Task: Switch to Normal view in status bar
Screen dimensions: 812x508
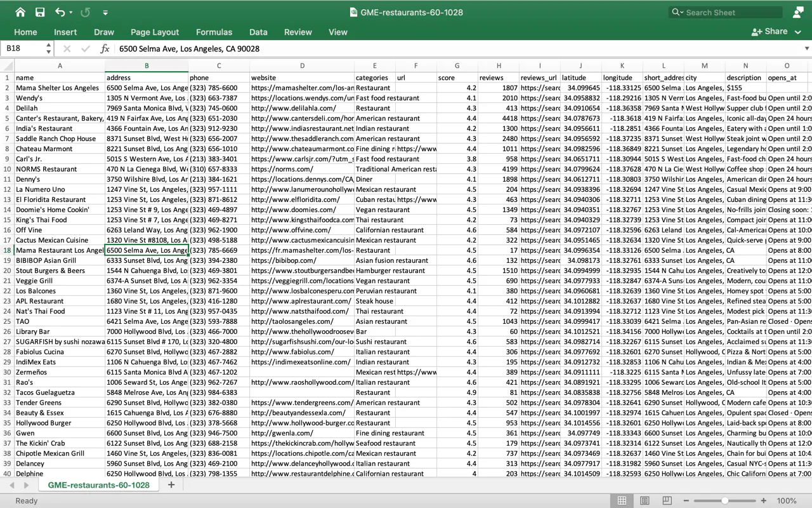Action: point(622,501)
